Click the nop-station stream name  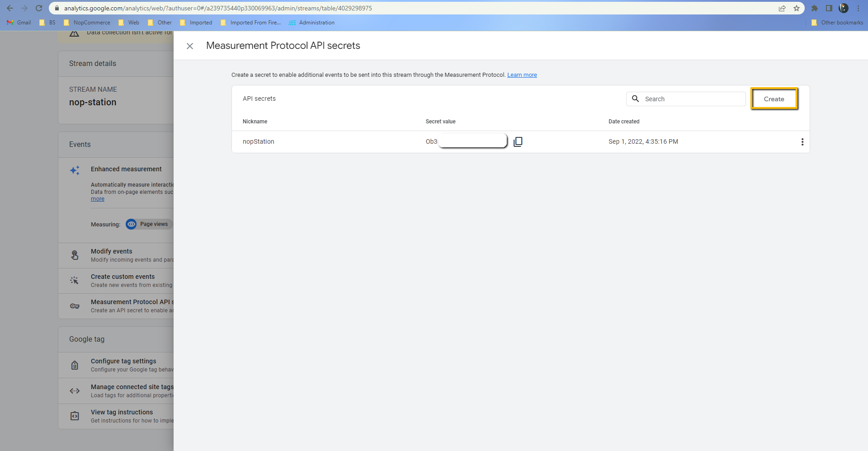93,102
